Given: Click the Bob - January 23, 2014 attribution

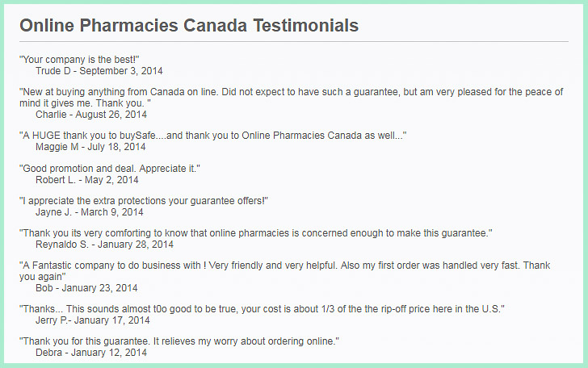Looking at the screenshot, I should [86, 288].
